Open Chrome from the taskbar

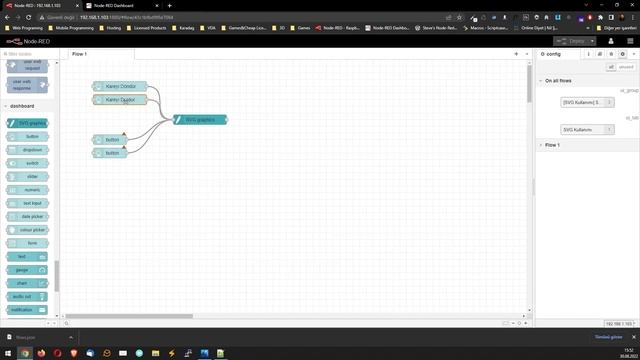point(25,353)
